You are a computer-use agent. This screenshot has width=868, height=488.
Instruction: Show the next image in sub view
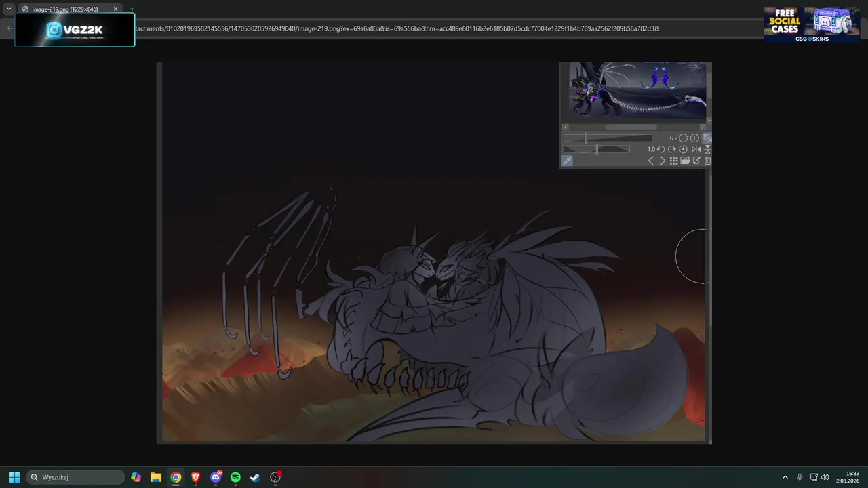click(663, 161)
